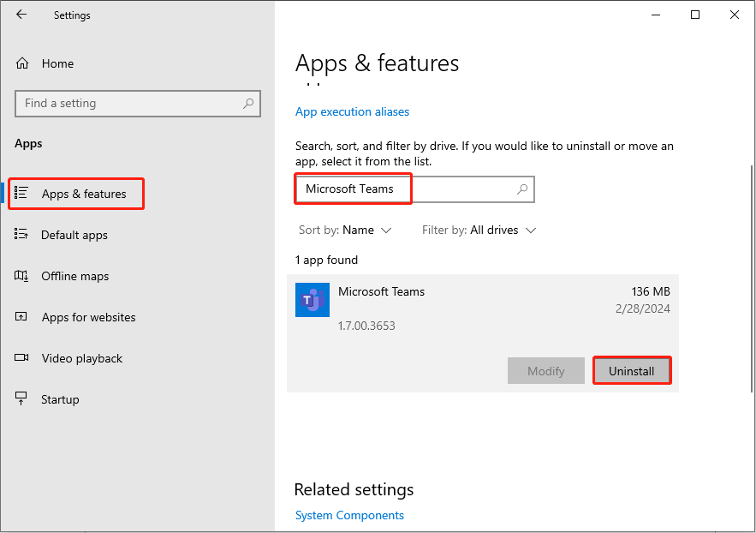This screenshot has width=756, height=533.
Task: Open the System Components link
Action: pos(349,515)
